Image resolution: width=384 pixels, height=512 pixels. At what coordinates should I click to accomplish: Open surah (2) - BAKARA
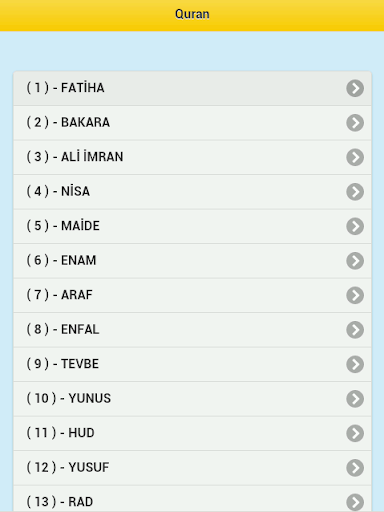pyautogui.click(x=192, y=123)
